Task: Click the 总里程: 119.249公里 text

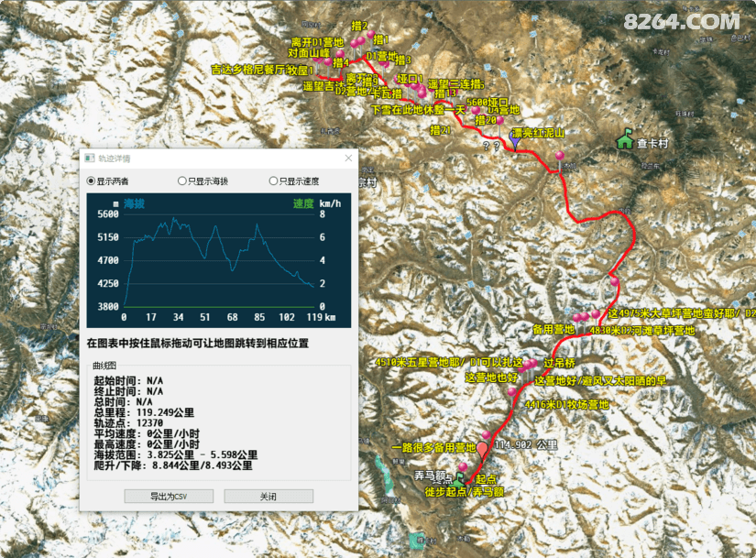Action: [x=144, y=412]
